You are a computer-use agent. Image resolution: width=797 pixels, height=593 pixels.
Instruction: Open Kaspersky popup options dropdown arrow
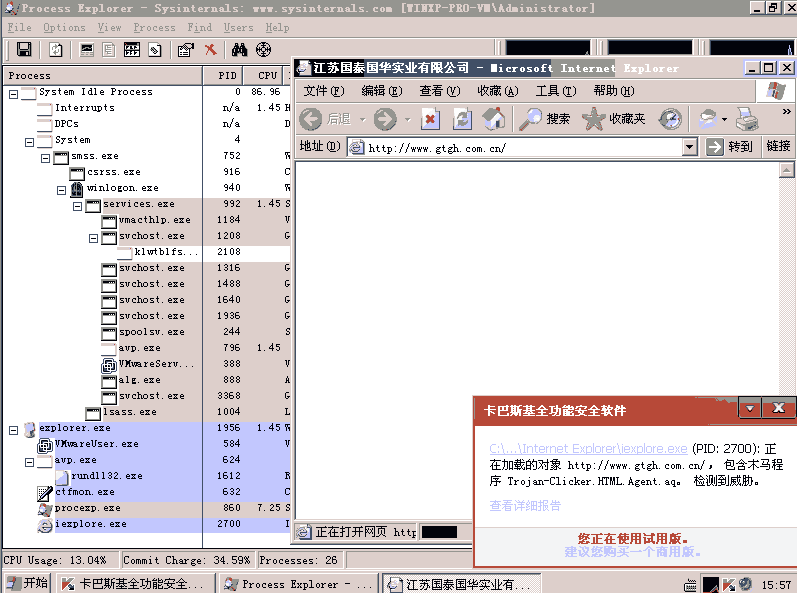click(750, 408)
